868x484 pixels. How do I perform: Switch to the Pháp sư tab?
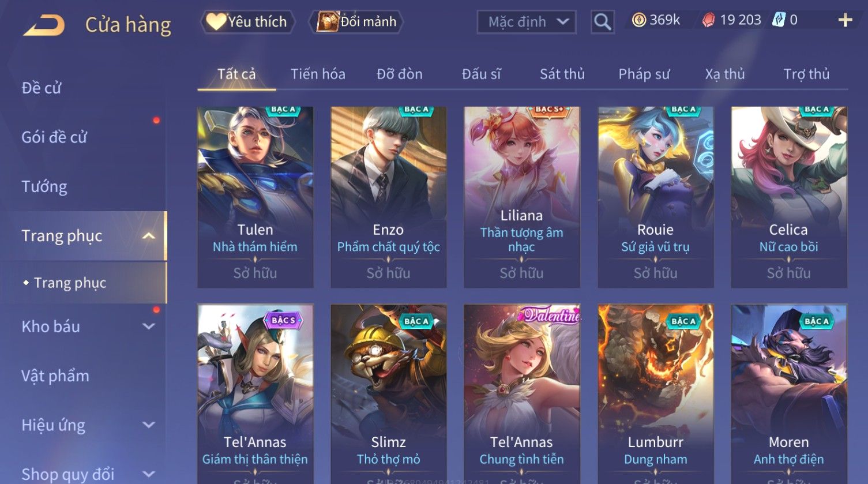click(644, 74)
